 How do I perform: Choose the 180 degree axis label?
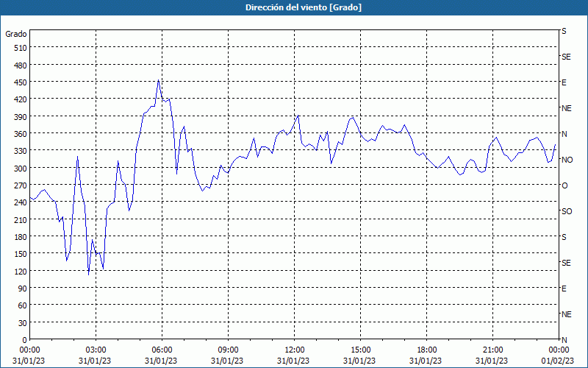(21, 236)
